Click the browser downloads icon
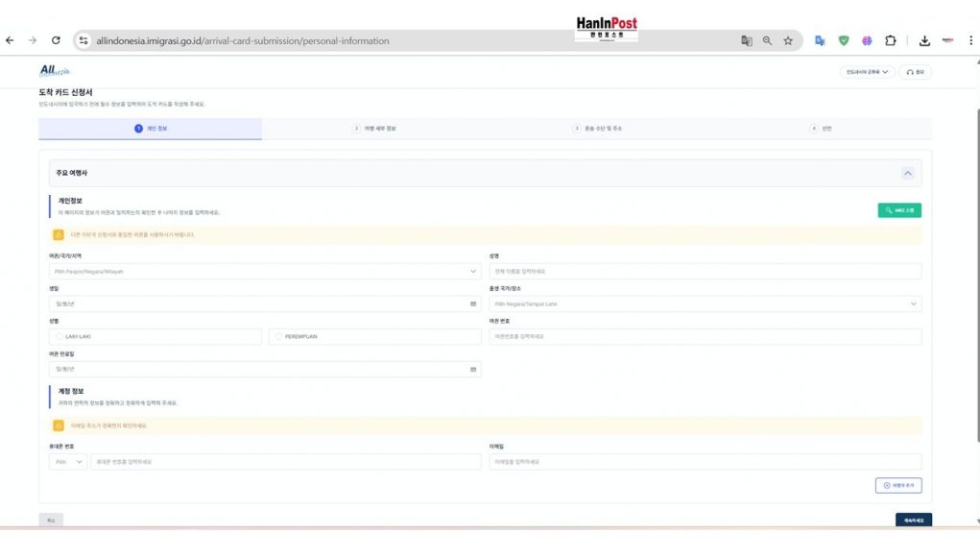 [924, 40]
